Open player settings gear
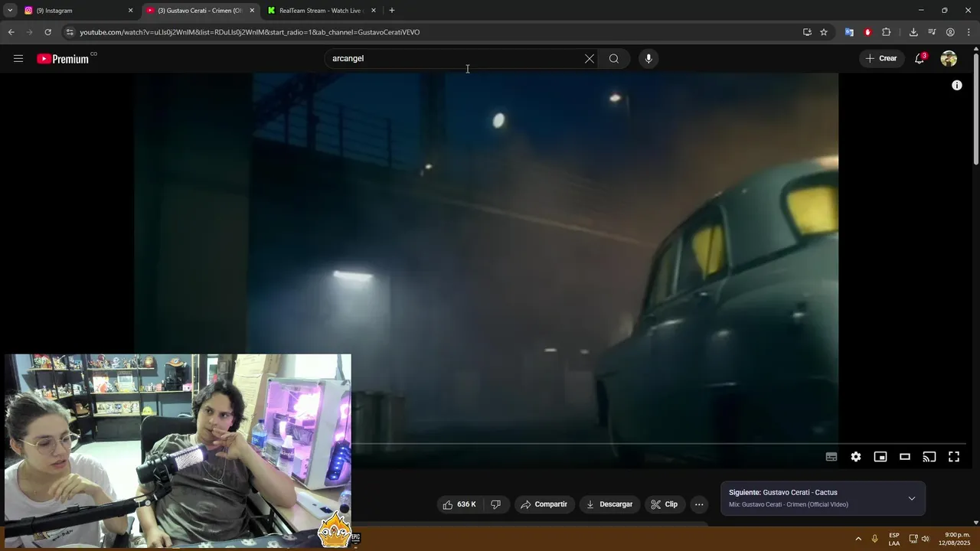The width and height of the screenshot is (980, 551). coord(856,457)
